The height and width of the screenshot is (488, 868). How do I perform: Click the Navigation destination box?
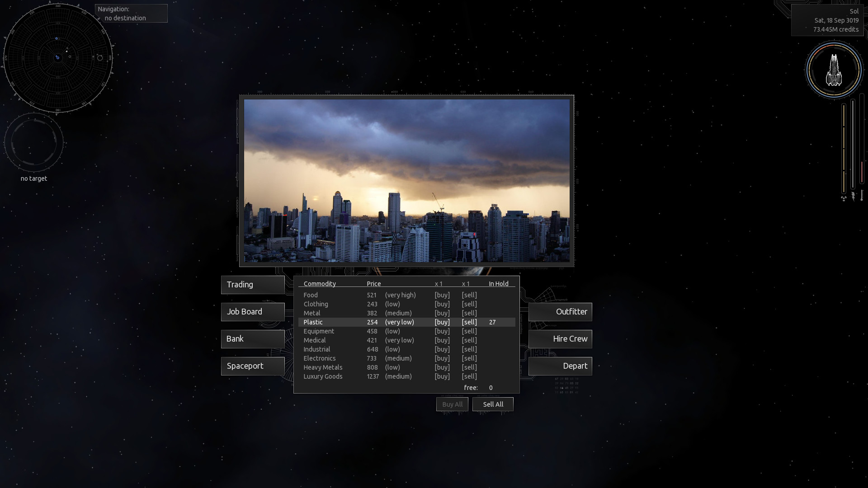pos(131,14)
